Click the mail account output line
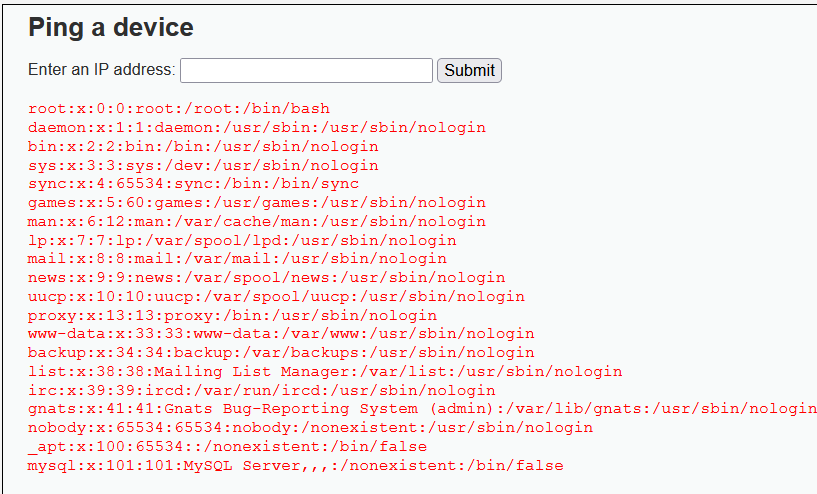This screenshot has height=494, width=817. pyautogui.click(x=237, y=259)
